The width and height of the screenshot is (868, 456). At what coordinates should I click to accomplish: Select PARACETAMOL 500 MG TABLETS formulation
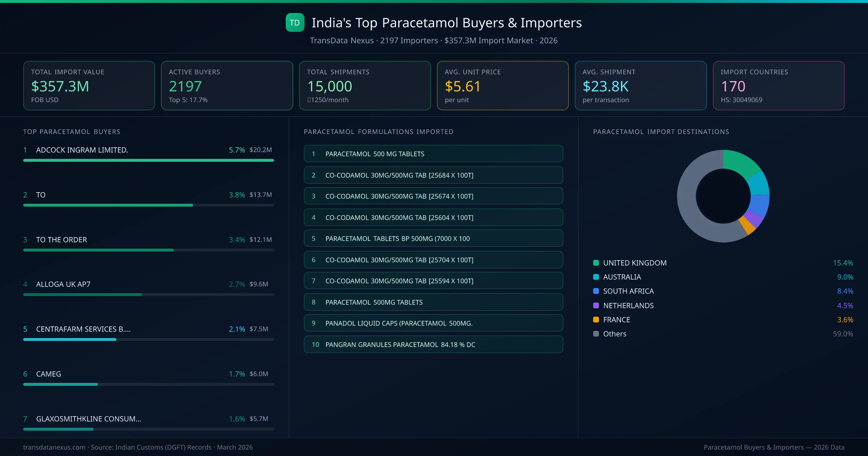(433, 153)
